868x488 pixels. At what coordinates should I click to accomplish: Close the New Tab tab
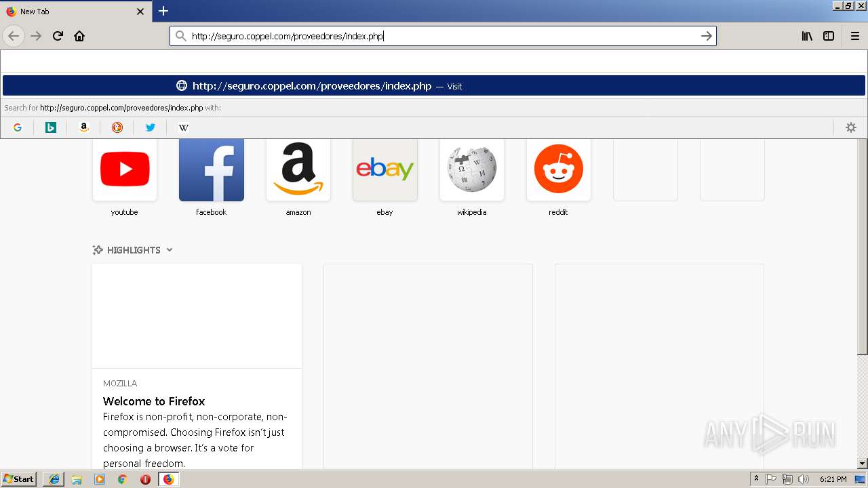pos(140,12)
